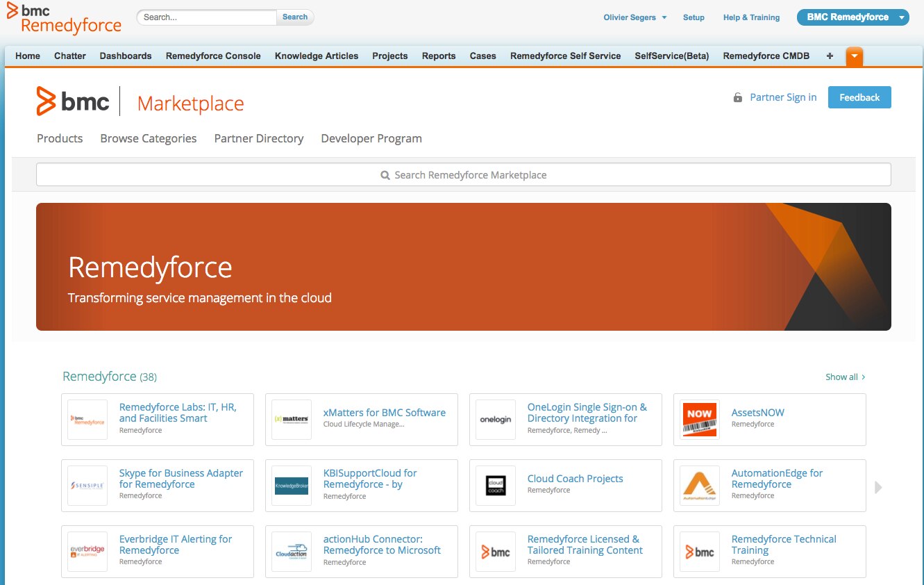924x585 pixels.
Task: Open the BMC Remedyforce app switcher dropdown
Action: click(x=853, y=17)
